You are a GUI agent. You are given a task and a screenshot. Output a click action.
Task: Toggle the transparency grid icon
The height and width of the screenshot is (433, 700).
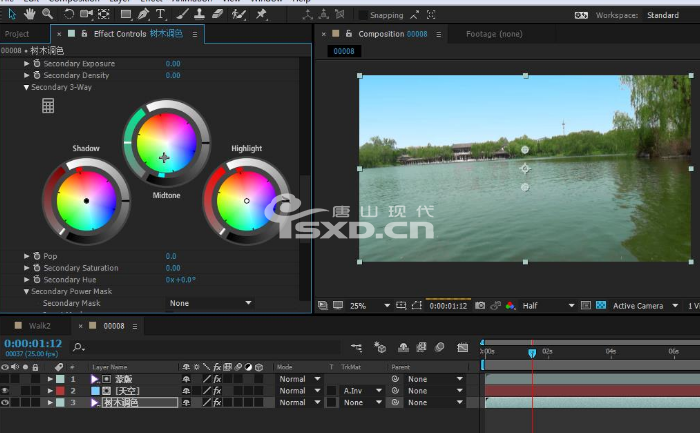tap(601, 305)
